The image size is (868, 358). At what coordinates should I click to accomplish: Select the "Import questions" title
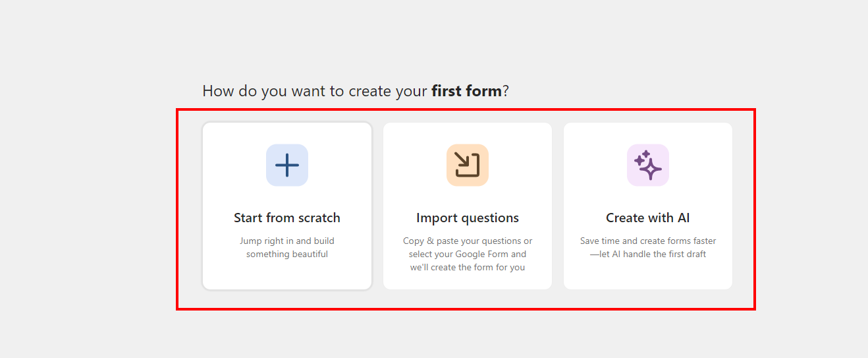468,218
